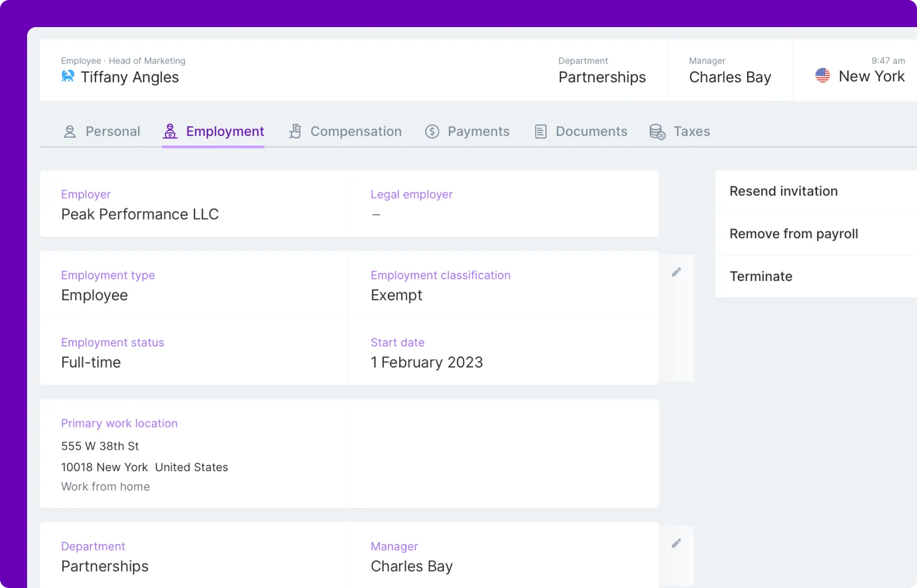
Task: Click the Employer field showing Peak Performance LLC
Action: [140, 214]
